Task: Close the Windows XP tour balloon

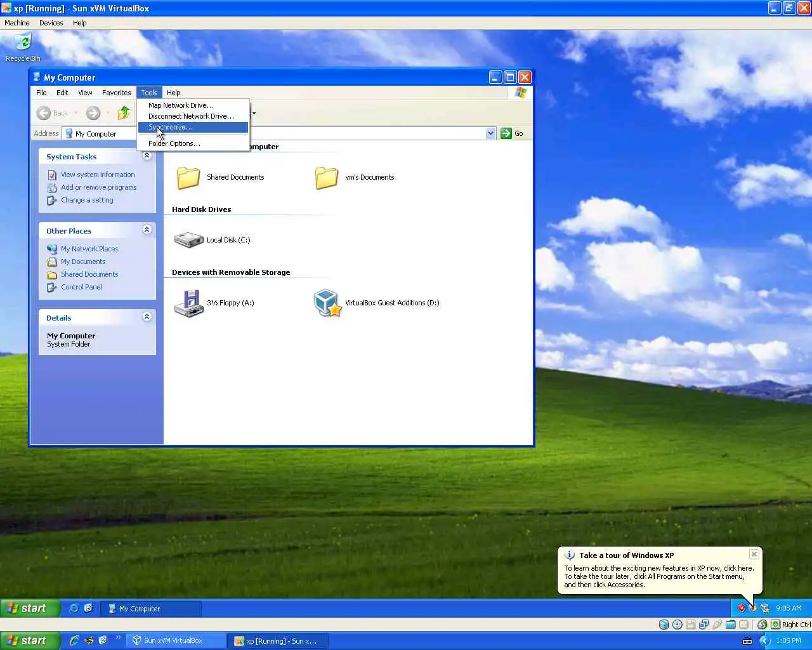Action: [754, 554]
